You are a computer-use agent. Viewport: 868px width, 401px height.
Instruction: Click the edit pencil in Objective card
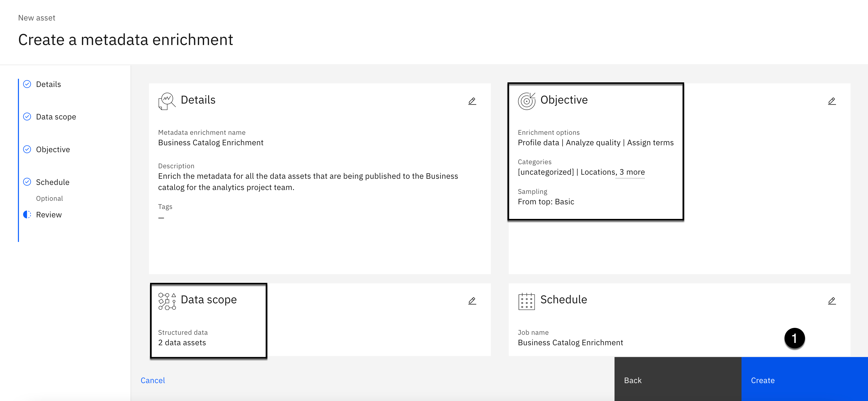tap(831, 101)
